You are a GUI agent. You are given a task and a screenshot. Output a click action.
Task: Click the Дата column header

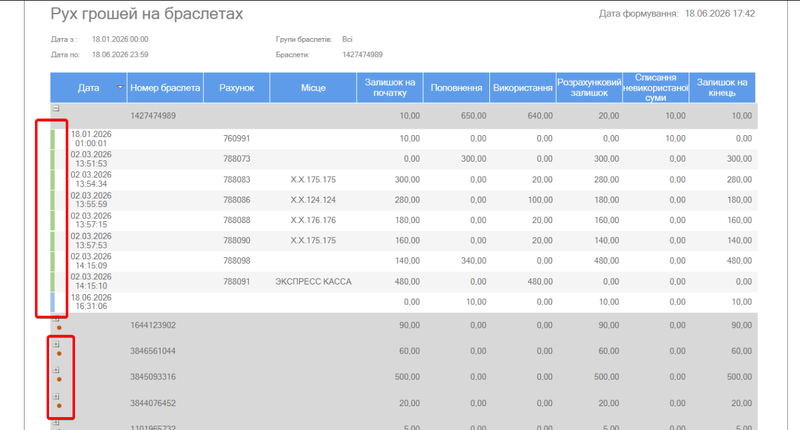88,88
